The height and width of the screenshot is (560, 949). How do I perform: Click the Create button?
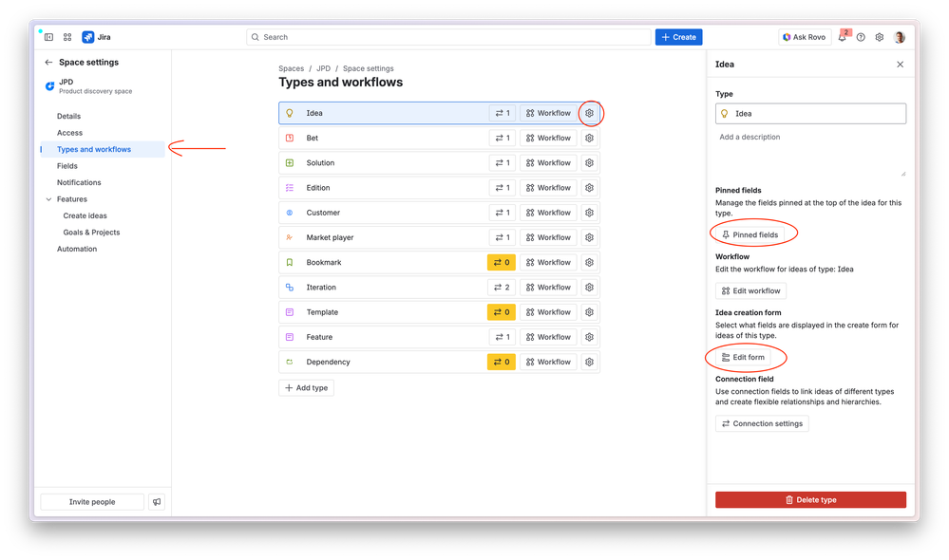coord(678,37)
